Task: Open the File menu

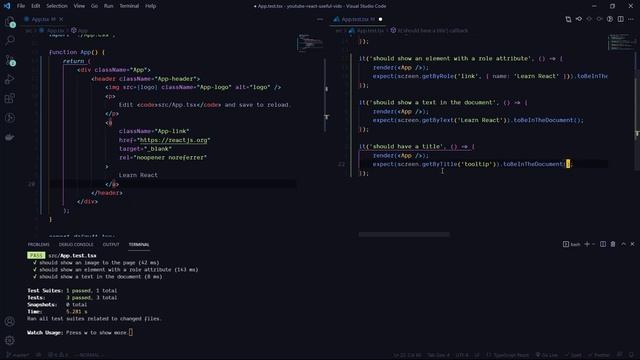Action: (21, 6)
